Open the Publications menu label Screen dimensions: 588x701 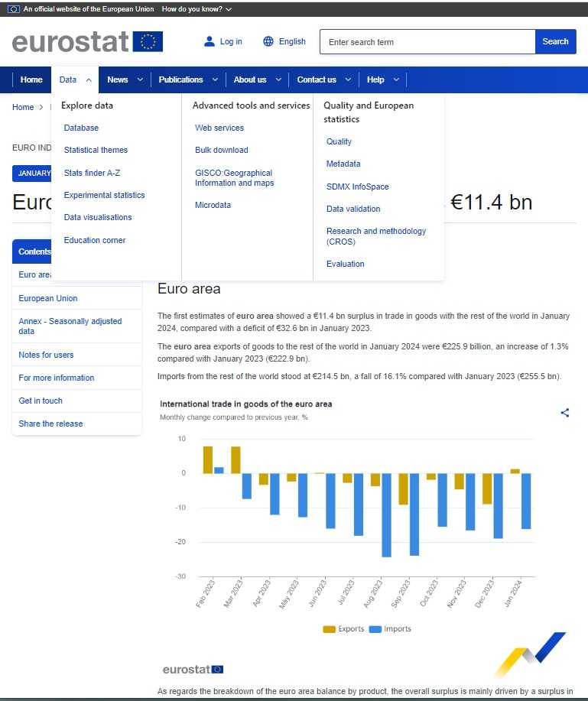tap(180, 80)
